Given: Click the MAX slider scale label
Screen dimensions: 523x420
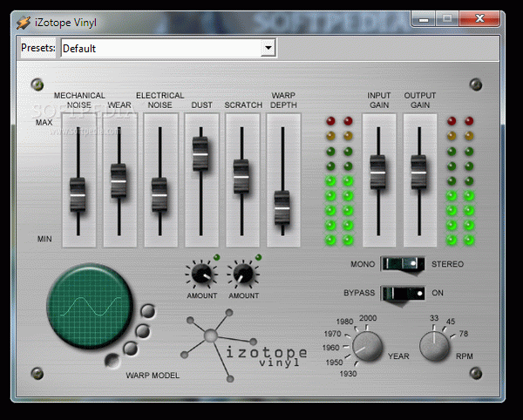Looking at the screenshot, I should [44, 122].
